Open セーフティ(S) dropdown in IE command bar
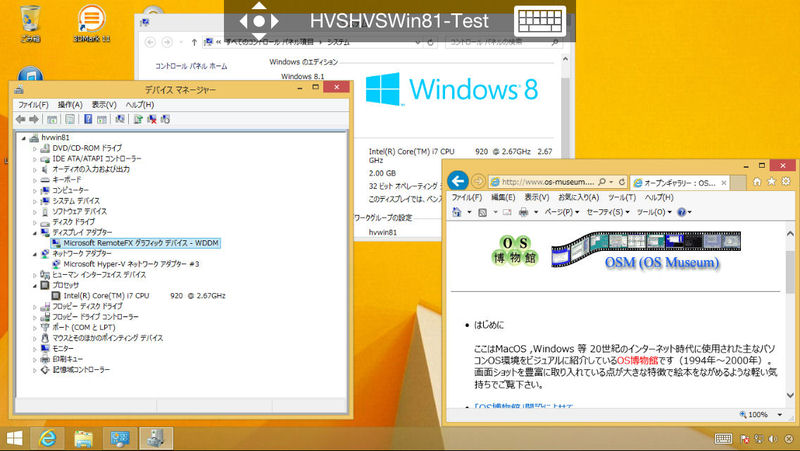 [x=608, y=212]
